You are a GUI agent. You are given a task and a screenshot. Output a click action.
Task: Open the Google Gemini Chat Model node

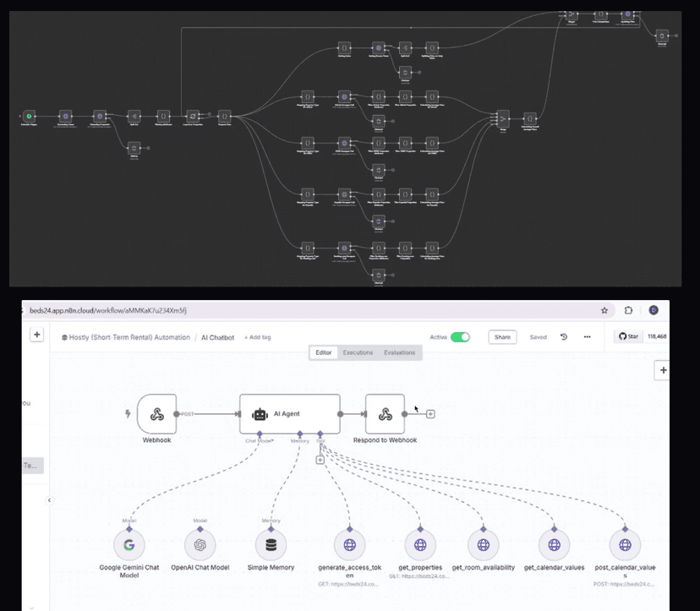129,545
